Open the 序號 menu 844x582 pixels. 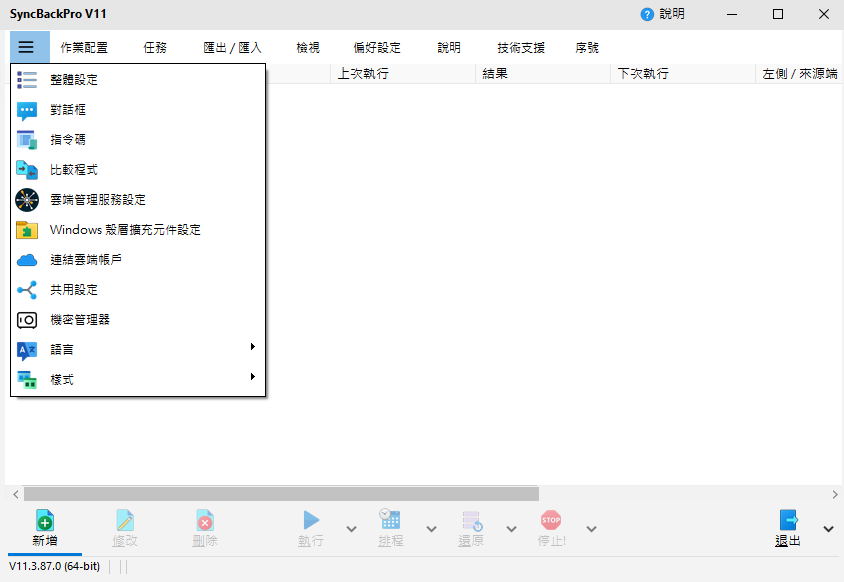click(x=587, y=47)
